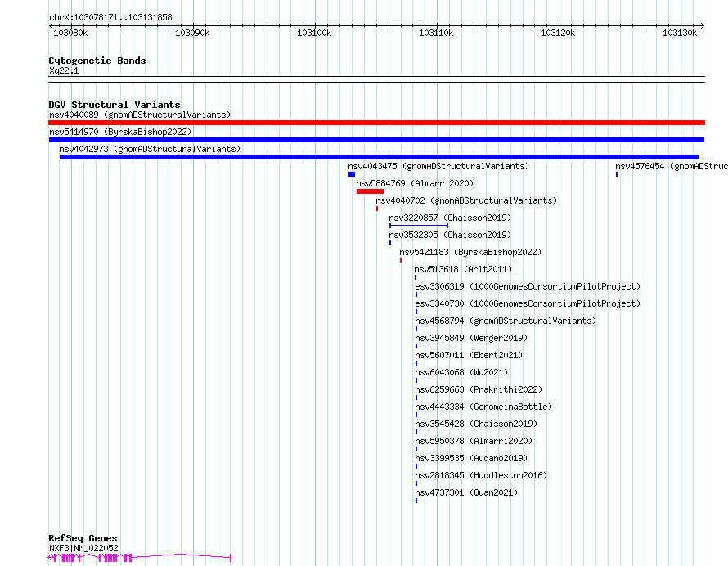Screen dimensions: 728x566
Task: Click the blue nsv5414970 variant bar
Action: (376, 140)
